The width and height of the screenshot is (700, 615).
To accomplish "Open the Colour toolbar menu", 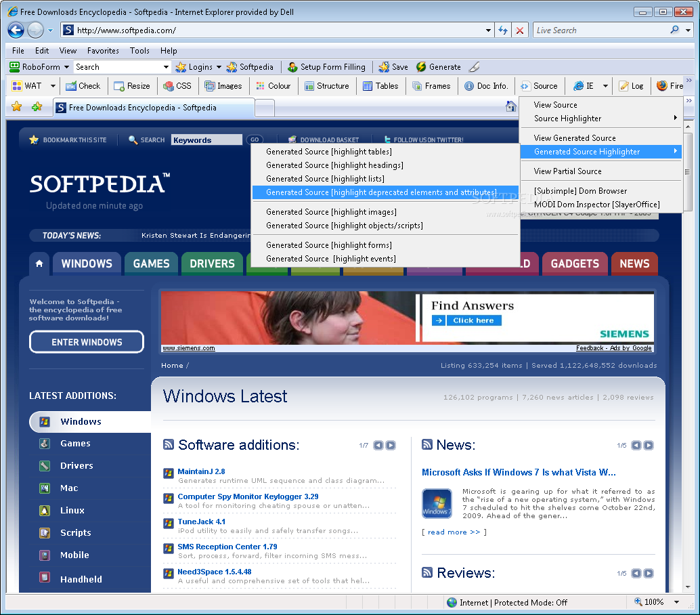I will 274,86.
